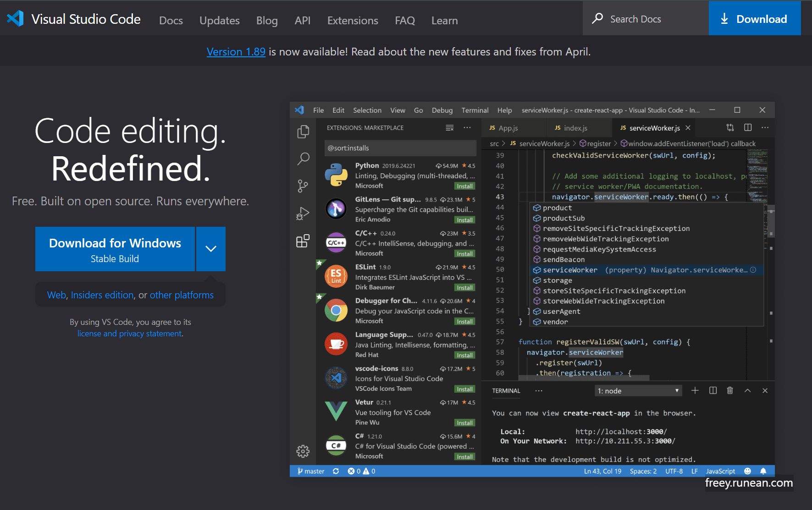Open the Manage gear icon
The image size is (812, 510).
coord(303,451)
